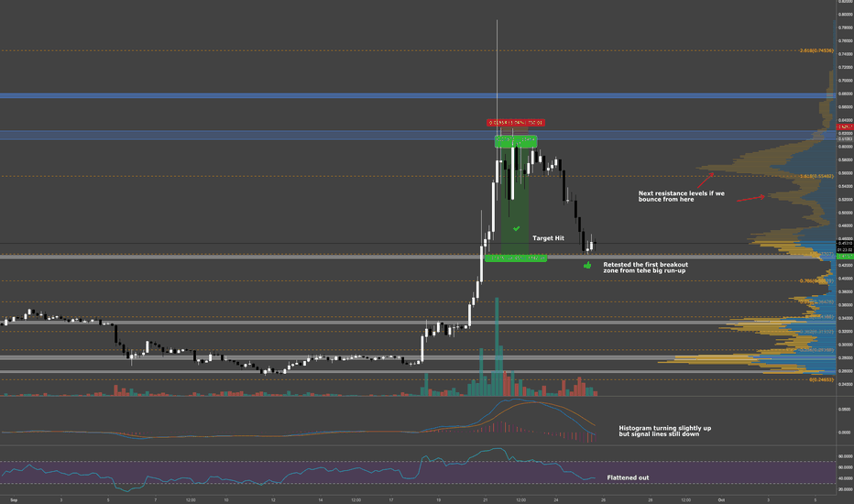The height and width of the screenshot is (504, 854).
Task: Click date 14 on the time axis
Action: pyautogui.click(x=321, y=499)
